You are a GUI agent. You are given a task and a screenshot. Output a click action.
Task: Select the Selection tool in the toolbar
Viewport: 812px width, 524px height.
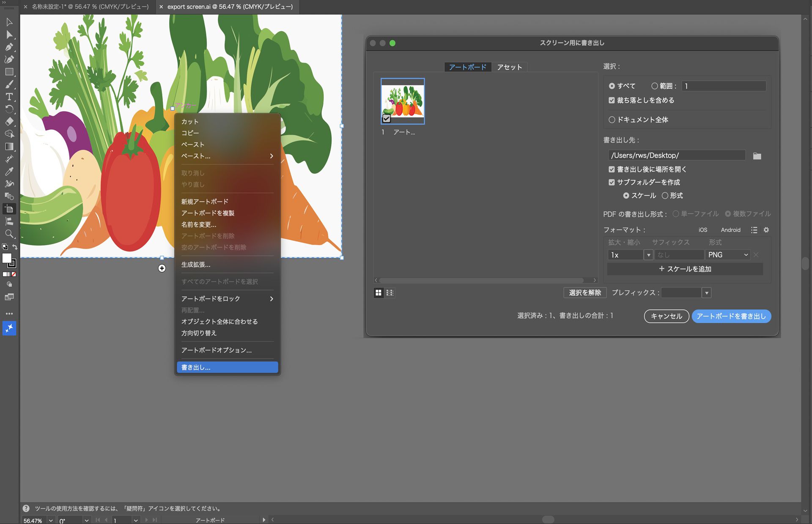(9, 22)
